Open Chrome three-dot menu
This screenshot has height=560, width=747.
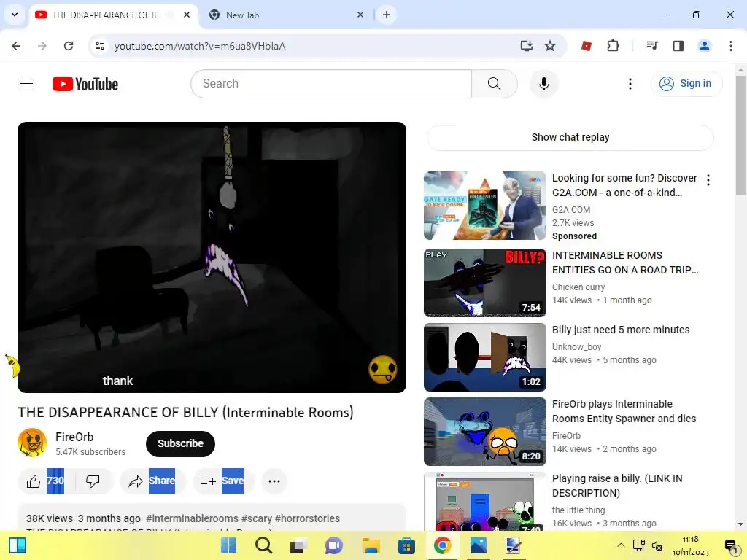[x=730, y=46]
